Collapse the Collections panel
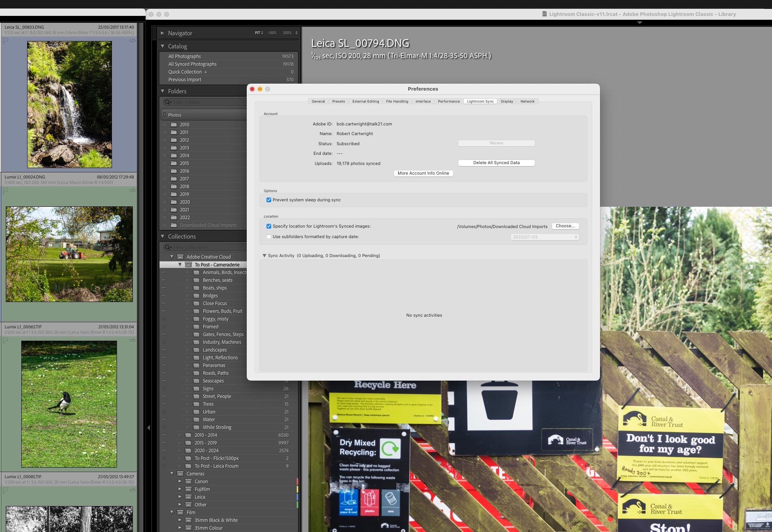The image size is (772, 532). pyautogui.click(x=163, y=236)
